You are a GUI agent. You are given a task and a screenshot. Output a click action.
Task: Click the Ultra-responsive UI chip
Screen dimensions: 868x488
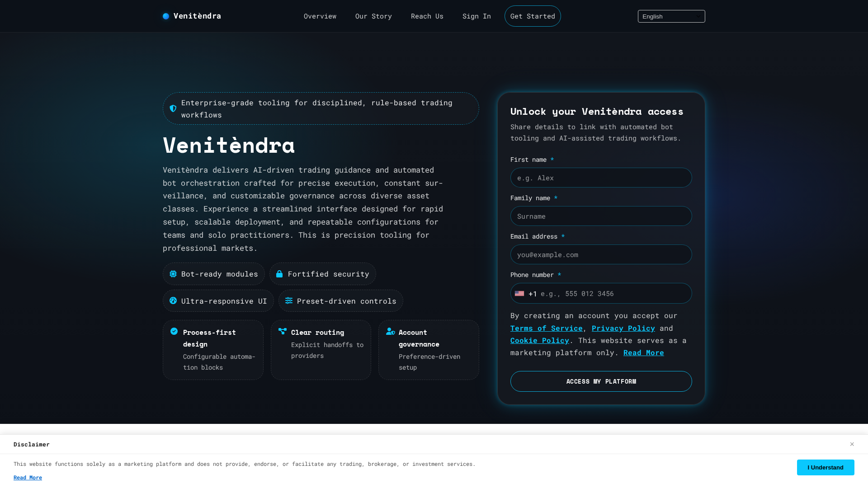tap(218, 300)
